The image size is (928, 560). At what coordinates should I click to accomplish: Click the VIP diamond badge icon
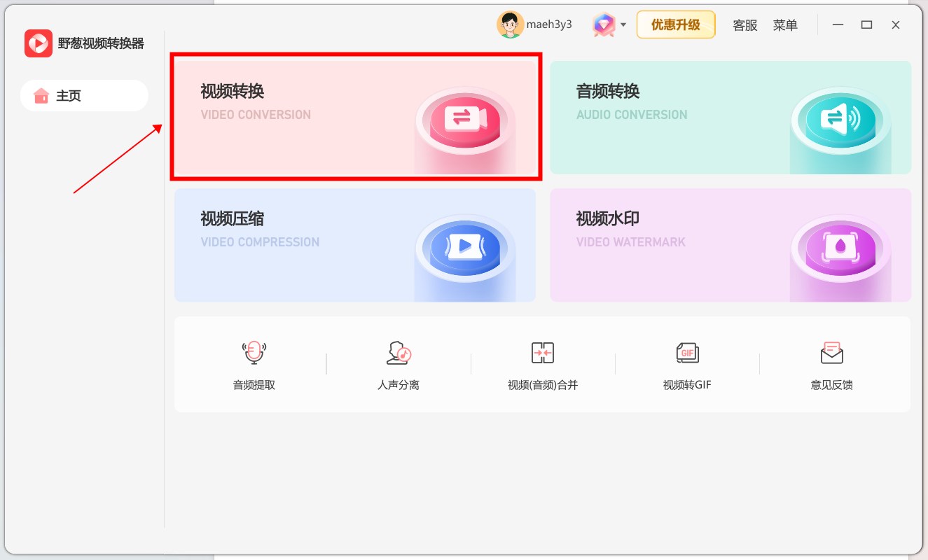(x=603, y=24)
